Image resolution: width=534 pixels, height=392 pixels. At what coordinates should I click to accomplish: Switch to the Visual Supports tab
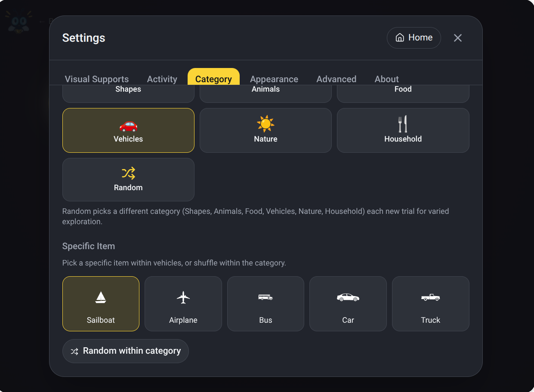[97, 79]
